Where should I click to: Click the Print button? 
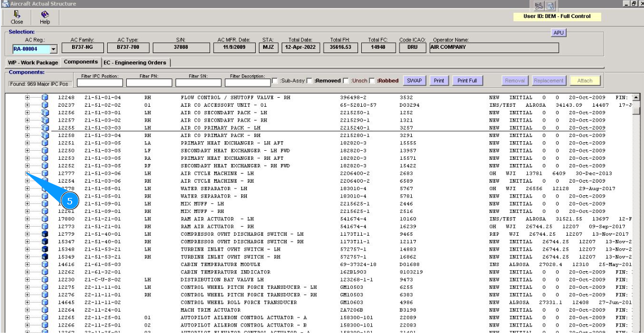439,81
